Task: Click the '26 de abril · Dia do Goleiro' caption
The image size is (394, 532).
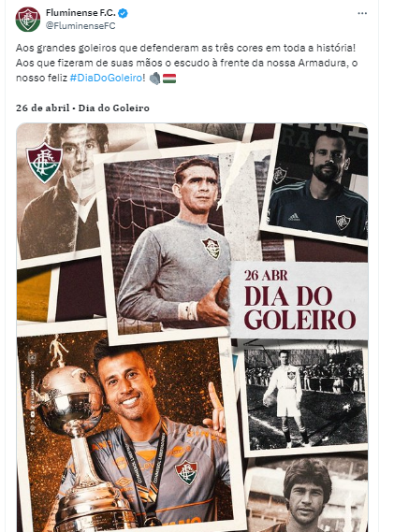Action: click(x=82, y=108)
